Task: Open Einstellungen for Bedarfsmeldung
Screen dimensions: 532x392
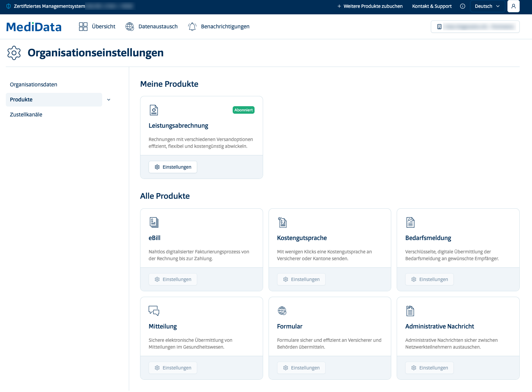Action: (429, 279)
